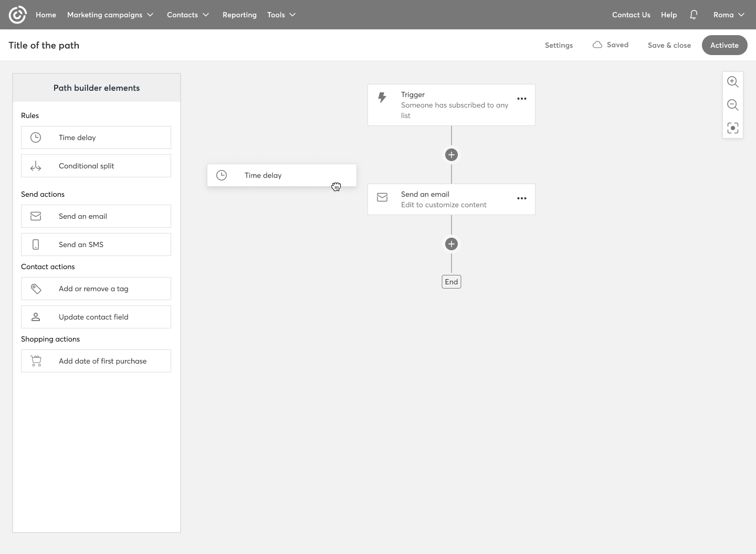Click plus button above the End node

pos(451,244)
